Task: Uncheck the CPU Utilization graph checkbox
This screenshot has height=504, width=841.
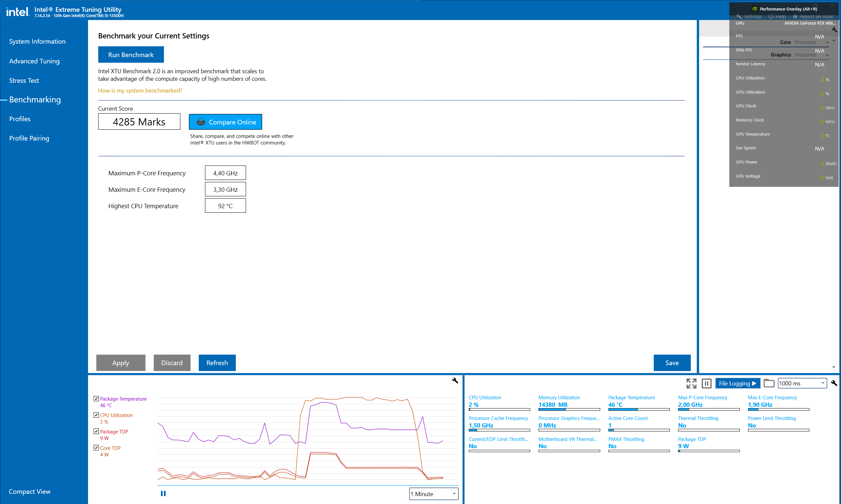Action: click(x=96, y=415)
